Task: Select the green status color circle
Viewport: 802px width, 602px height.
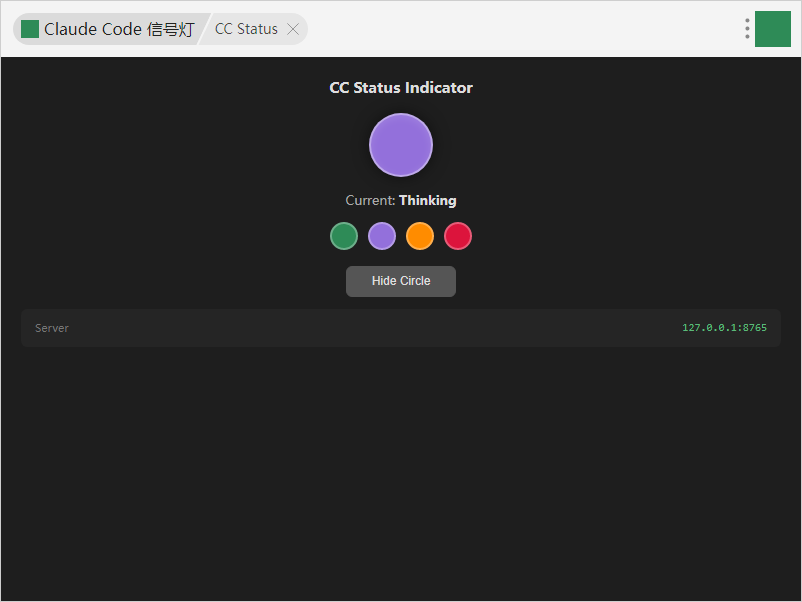Action: [344, 236]
